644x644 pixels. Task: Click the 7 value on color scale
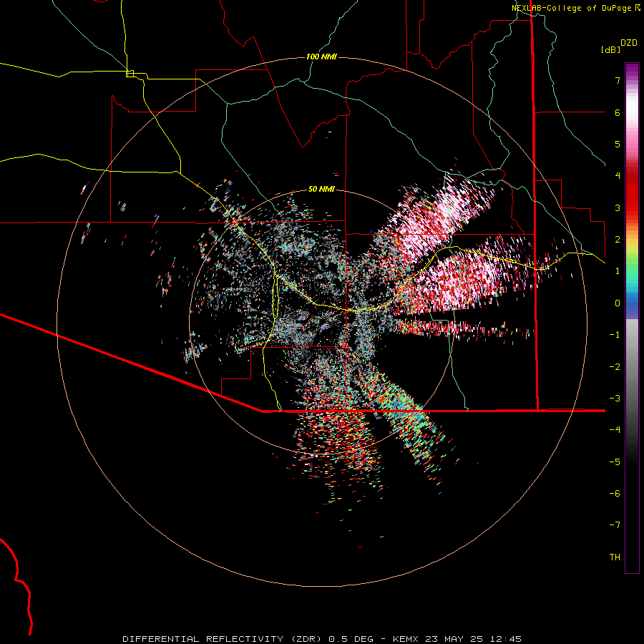pyautogui.click(x=618, y=80)
